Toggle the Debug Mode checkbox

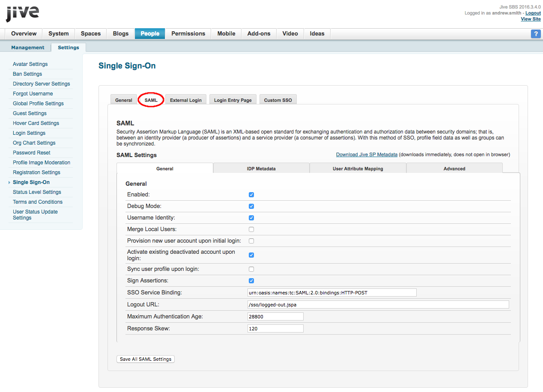251,206
